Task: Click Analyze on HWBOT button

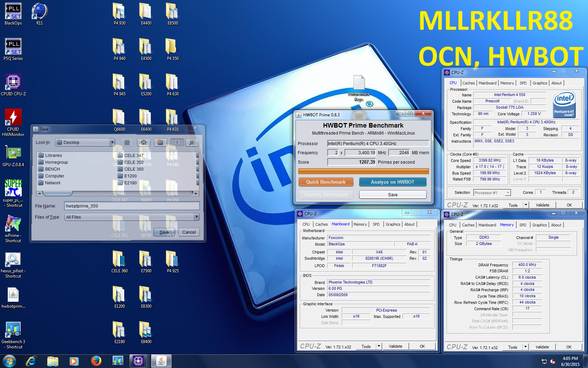Action: point(393,182)
